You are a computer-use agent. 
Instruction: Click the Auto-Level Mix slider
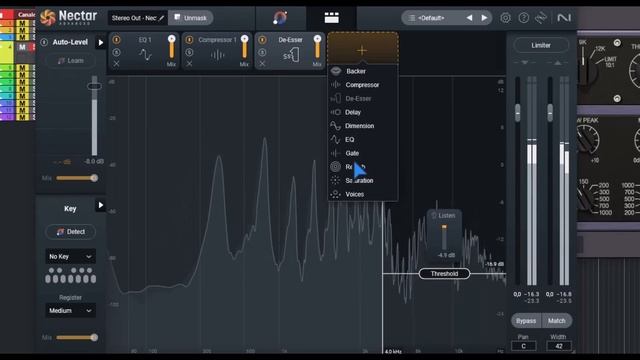(77, 178)
